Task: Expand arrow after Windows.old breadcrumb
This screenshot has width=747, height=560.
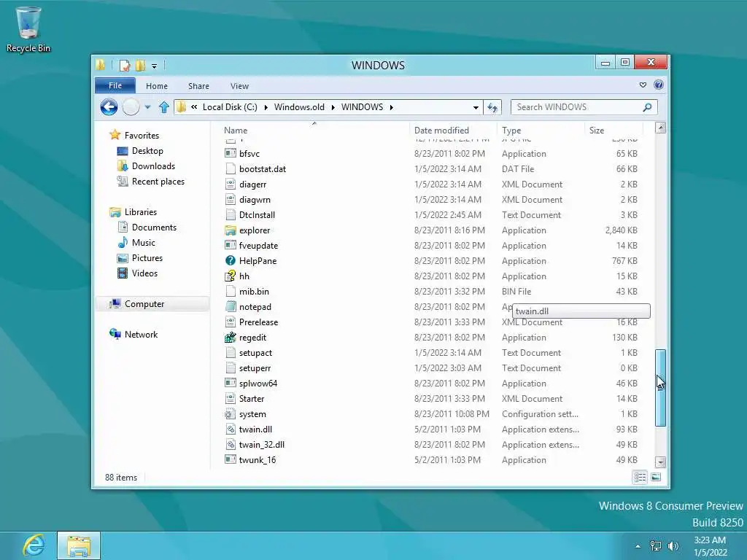Action: (x=333, y=107)
